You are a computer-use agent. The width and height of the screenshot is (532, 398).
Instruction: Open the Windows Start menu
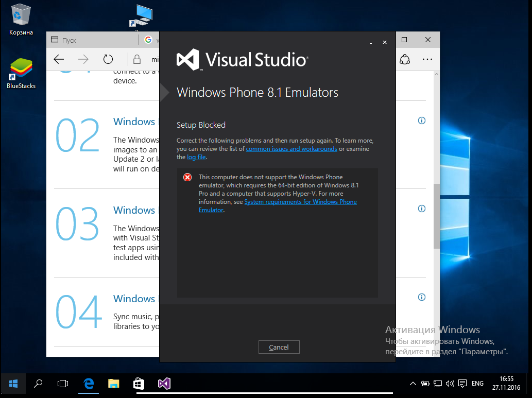point(13,384)
